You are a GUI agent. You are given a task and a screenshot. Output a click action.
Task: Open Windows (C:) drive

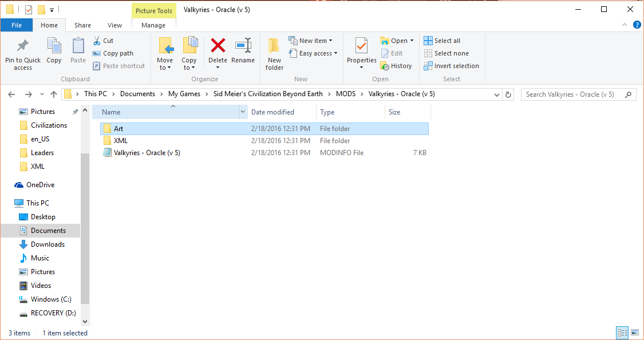tap(50, 299)
